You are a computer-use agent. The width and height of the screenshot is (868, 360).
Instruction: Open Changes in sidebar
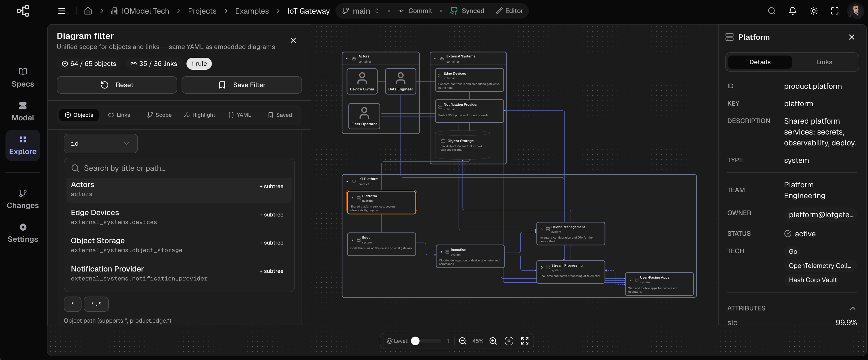[23, 199]
